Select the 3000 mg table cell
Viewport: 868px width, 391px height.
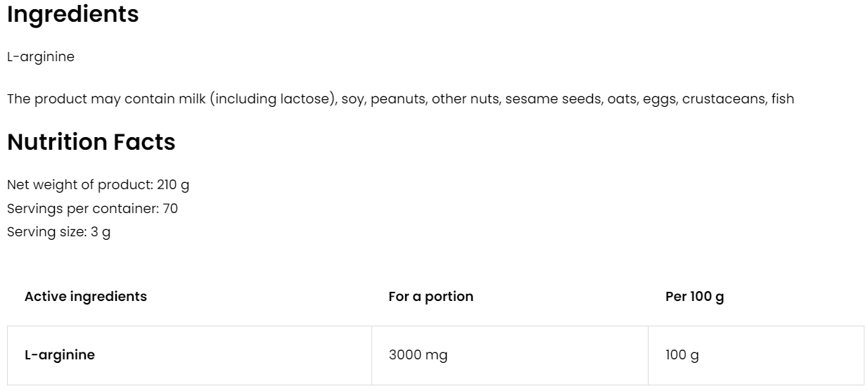[418, 355]
